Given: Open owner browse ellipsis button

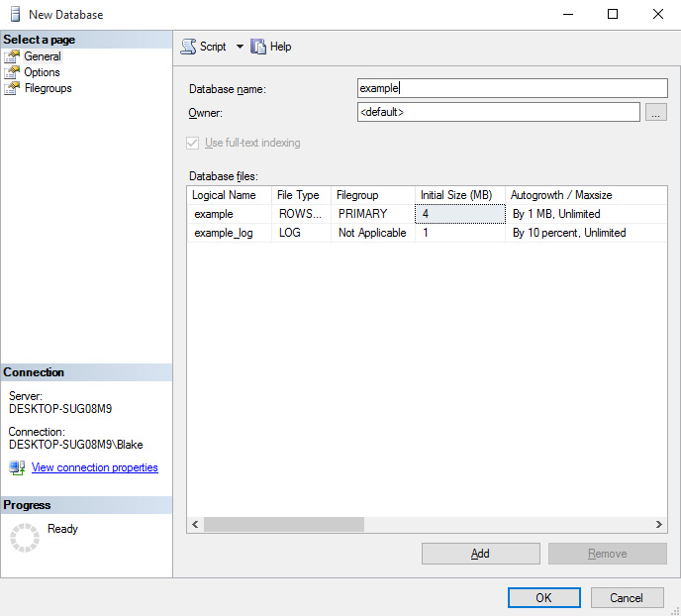Looking at the screenshot, I should coord(655,113).
